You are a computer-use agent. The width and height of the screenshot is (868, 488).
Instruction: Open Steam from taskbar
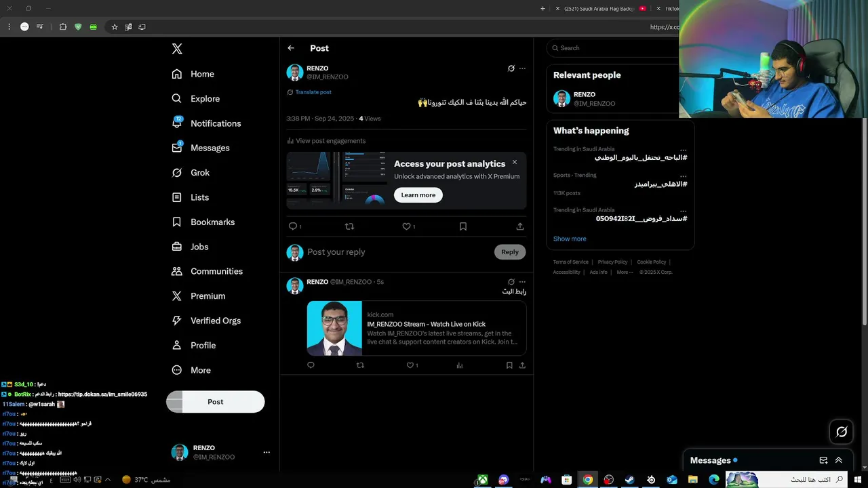630,480
